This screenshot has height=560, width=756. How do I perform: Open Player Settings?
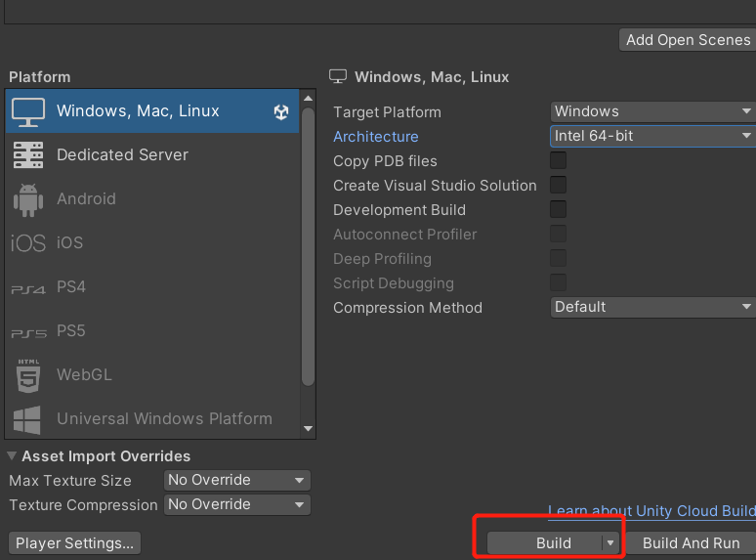75,543
